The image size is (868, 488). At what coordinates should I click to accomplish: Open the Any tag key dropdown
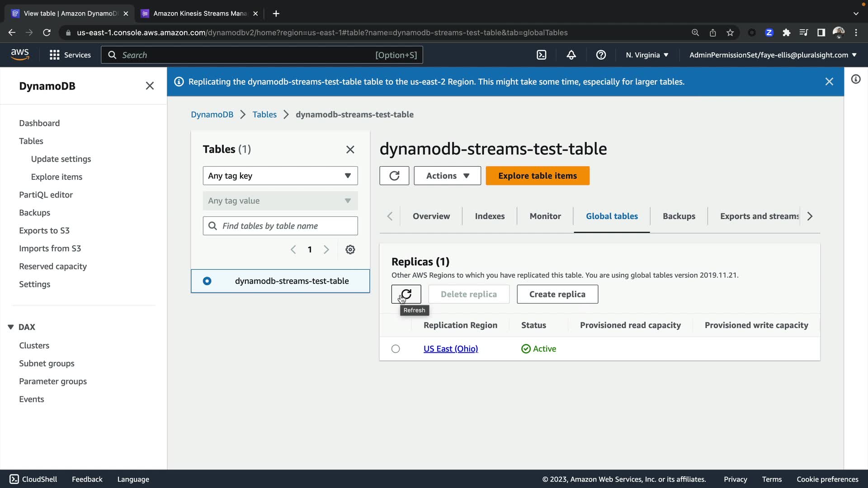(280, 176)
